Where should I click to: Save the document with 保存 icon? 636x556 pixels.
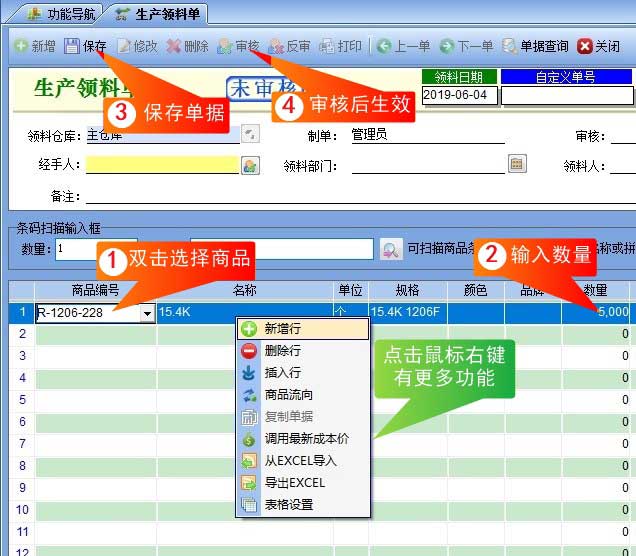click(x=72, y=46)
